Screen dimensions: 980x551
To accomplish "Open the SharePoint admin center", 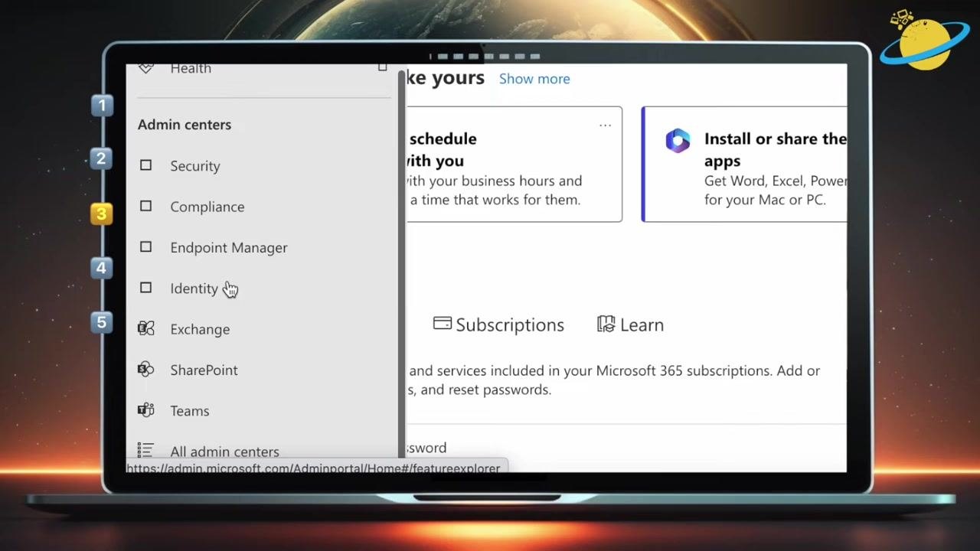I will tap(204, 370).
